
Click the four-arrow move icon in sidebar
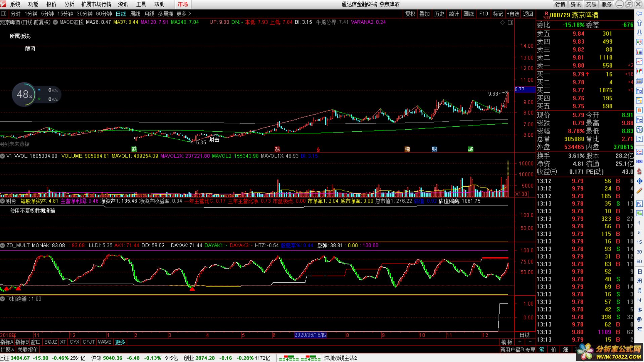[x=639, y=181]
